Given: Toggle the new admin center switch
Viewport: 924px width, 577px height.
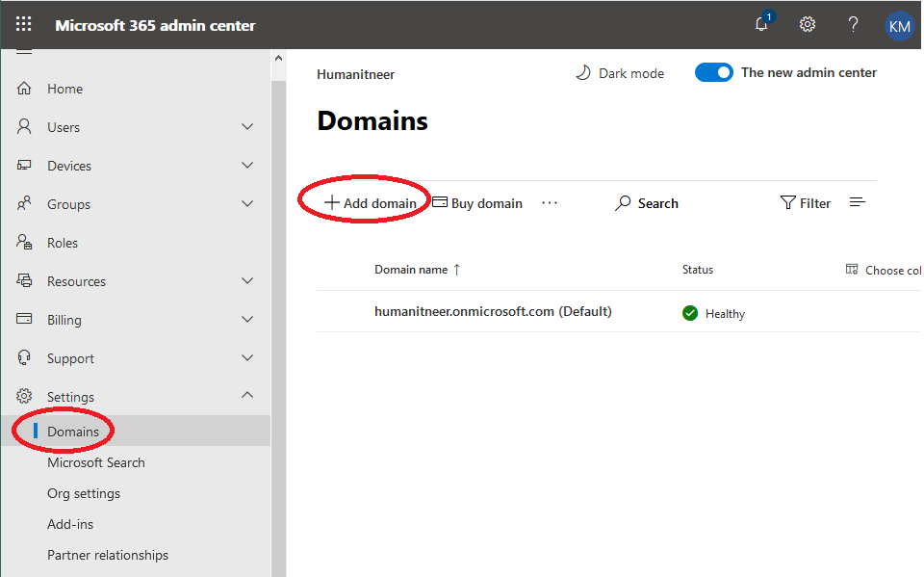Looking at the screenshot, I should [713, 72].
